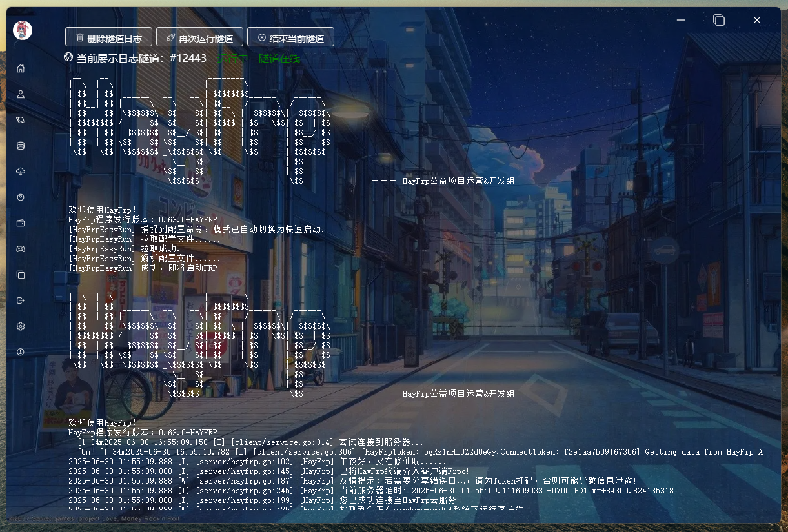
Task: Click the log line containing HayFrpToken
Action: coord(419,452)
